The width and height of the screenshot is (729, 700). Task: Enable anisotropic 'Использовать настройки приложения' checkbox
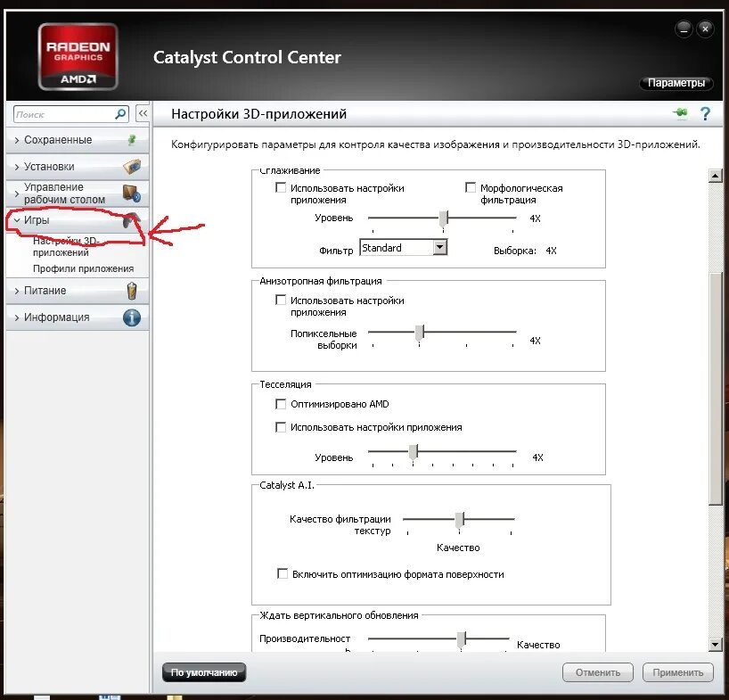click(281, 300)
